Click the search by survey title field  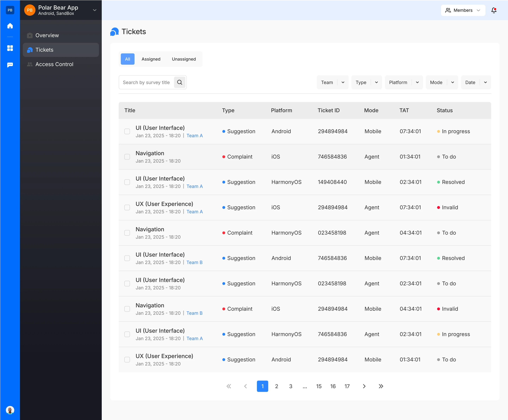pos(146,82)
